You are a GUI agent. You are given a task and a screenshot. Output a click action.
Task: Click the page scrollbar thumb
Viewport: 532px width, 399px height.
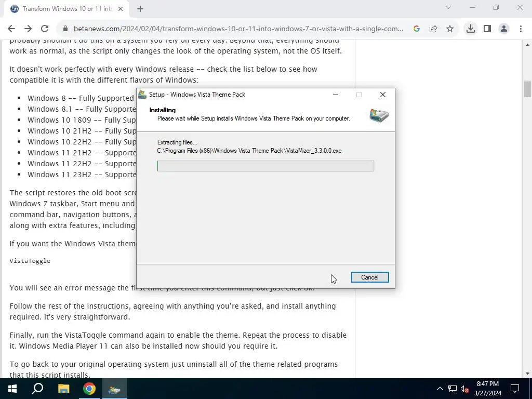point(528,89)
